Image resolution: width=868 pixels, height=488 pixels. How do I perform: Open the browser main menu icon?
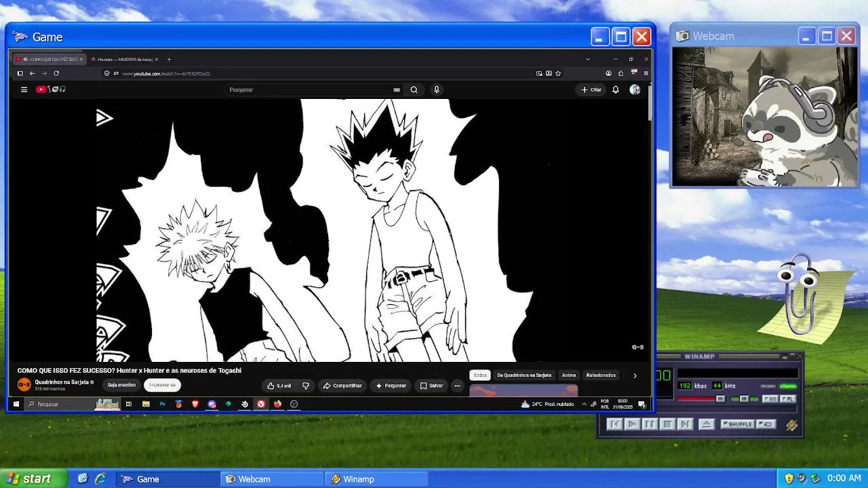click(x=646, y=73)
